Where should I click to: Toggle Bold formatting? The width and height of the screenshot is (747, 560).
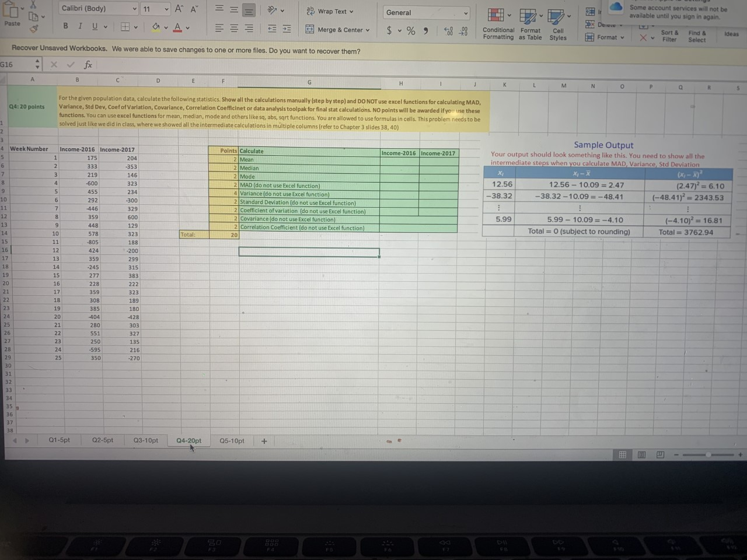(65, 26)
